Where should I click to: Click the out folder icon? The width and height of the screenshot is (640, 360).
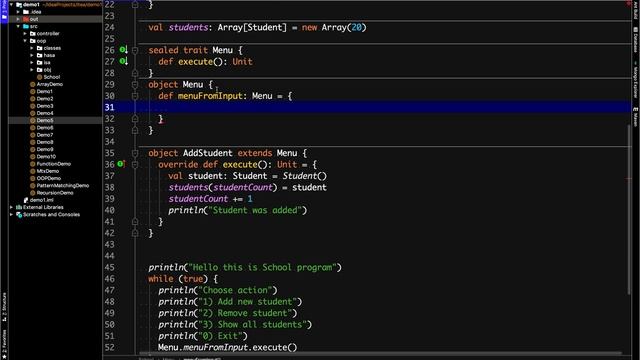[x=26, y=19]
